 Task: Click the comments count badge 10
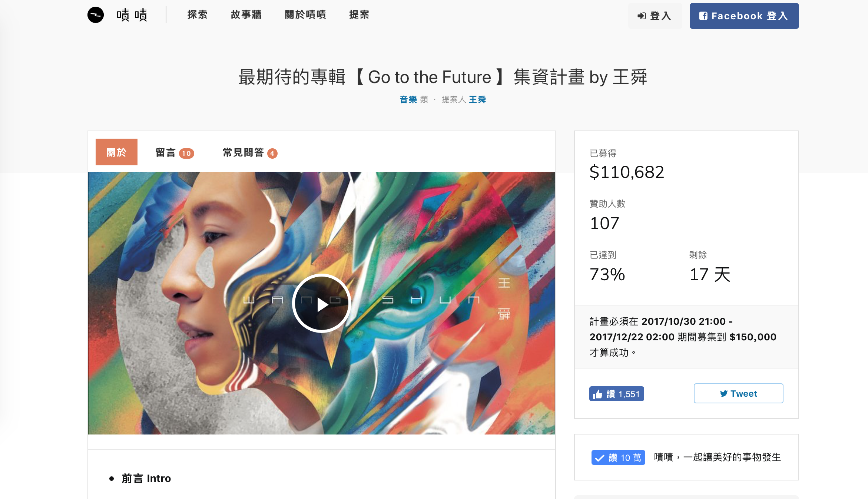click(x=186, y=153)
